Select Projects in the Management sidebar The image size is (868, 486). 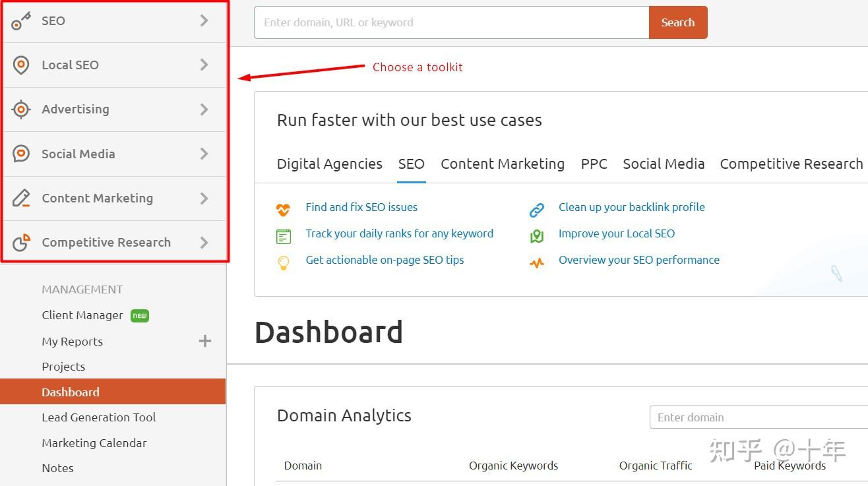63,366
